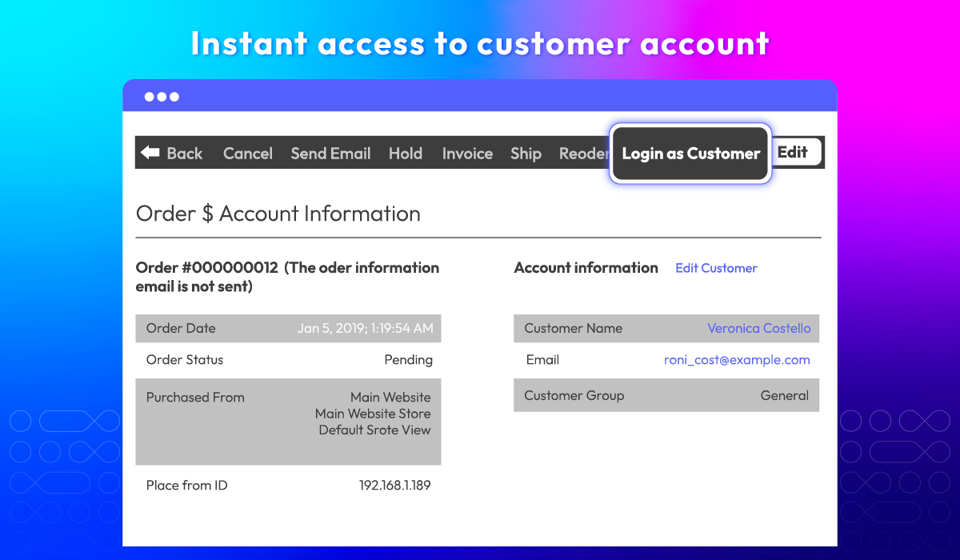Click the General customer group value
Image resolution: width=960 pixels, height=560 pixels.
pyautogui.click(x=784, y=395)
